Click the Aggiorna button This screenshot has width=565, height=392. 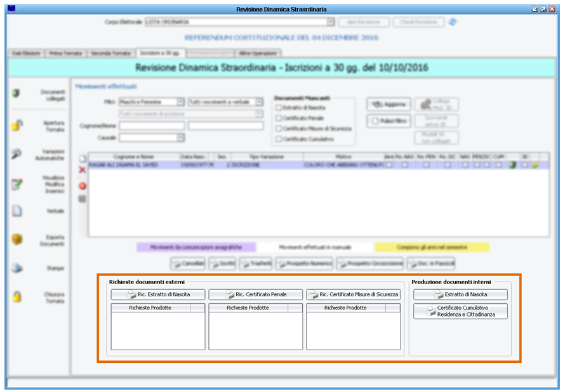tap(389, 105)
